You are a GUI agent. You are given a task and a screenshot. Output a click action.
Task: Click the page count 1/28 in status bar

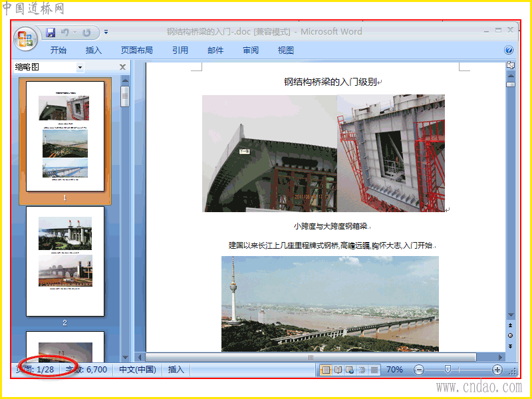(x=35, y=370)
